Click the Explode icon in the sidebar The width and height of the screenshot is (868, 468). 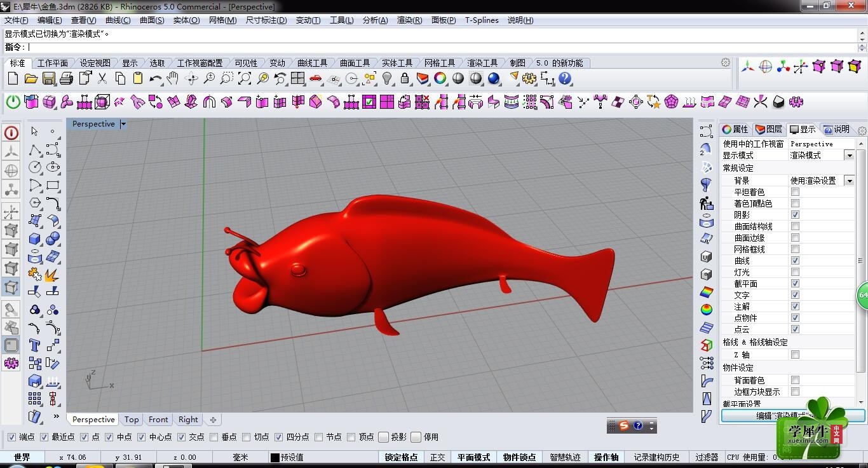pos(53,275)
